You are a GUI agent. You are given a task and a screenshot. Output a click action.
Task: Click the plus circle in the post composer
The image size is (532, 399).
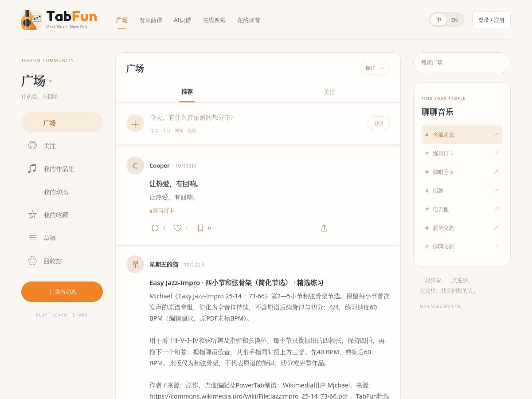tap(135, 123)
